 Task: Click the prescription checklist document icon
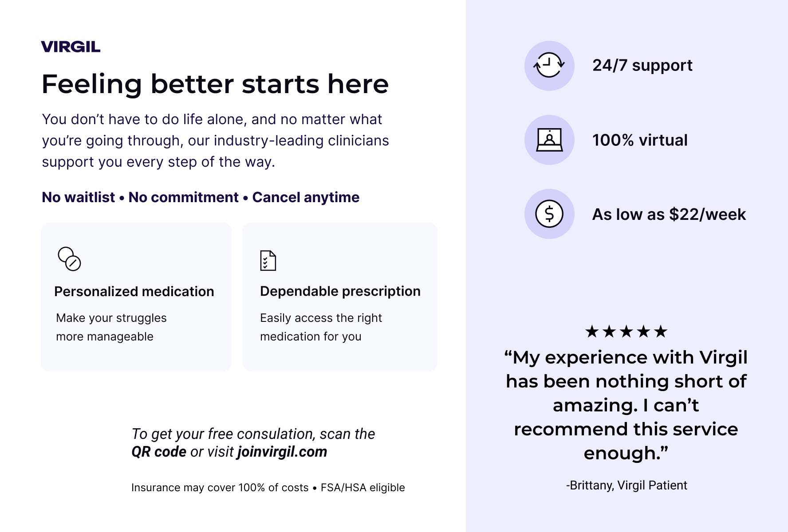268,260
